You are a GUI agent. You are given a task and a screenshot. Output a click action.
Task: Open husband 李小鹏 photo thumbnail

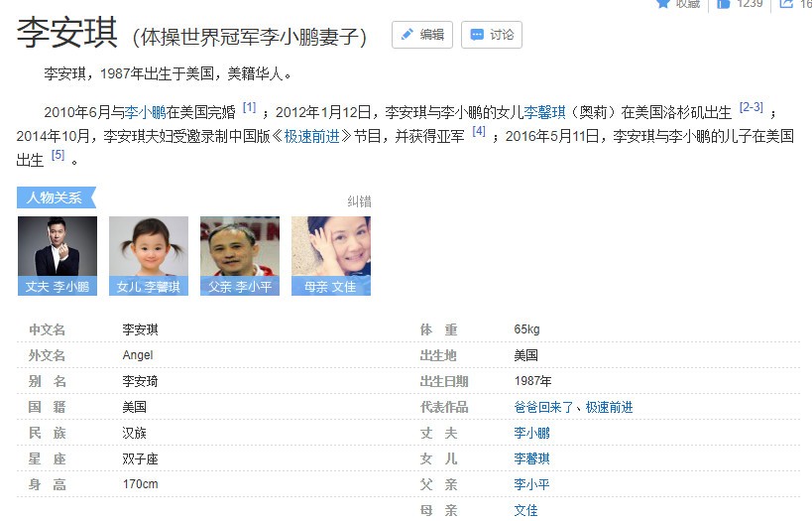point(58,255)
